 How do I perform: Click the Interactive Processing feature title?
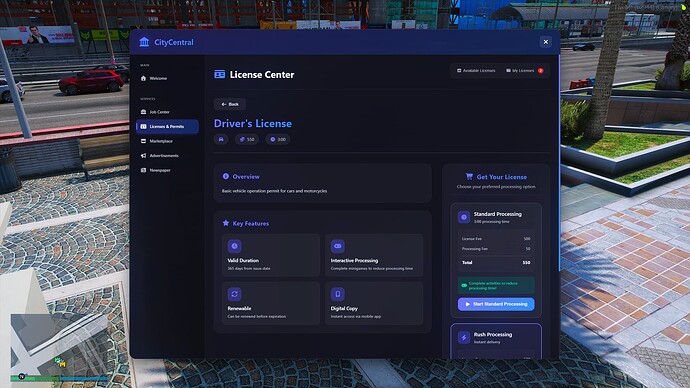354,260
